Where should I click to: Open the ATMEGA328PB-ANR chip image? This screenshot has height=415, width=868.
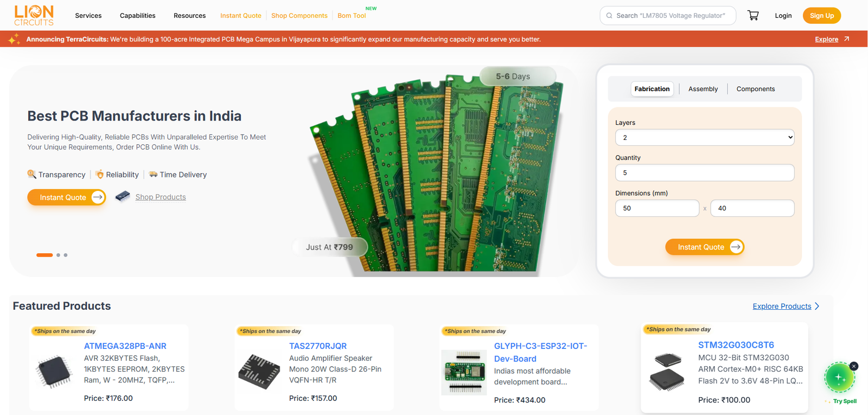click(54, 372)
